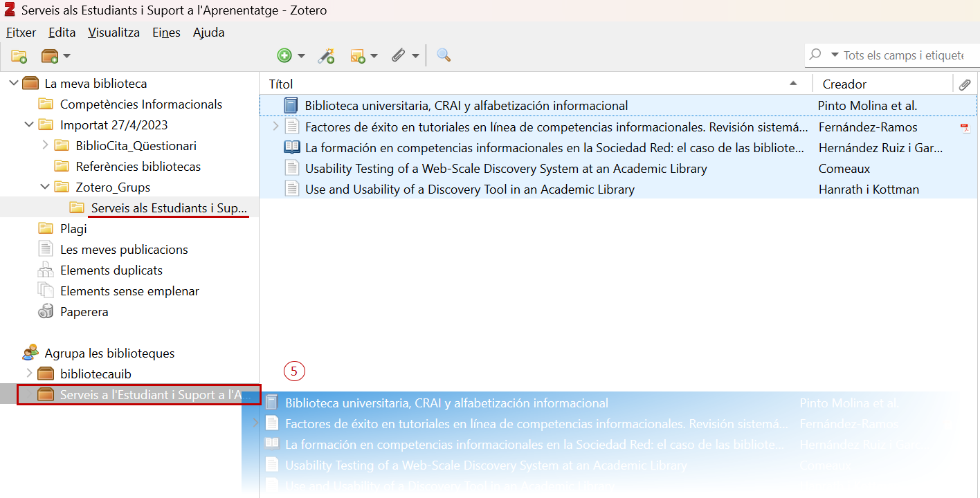Screen dimensions: 980x498
Task: Click the PDF attachment icon for Fernández-Ramos
Action: 965,128
